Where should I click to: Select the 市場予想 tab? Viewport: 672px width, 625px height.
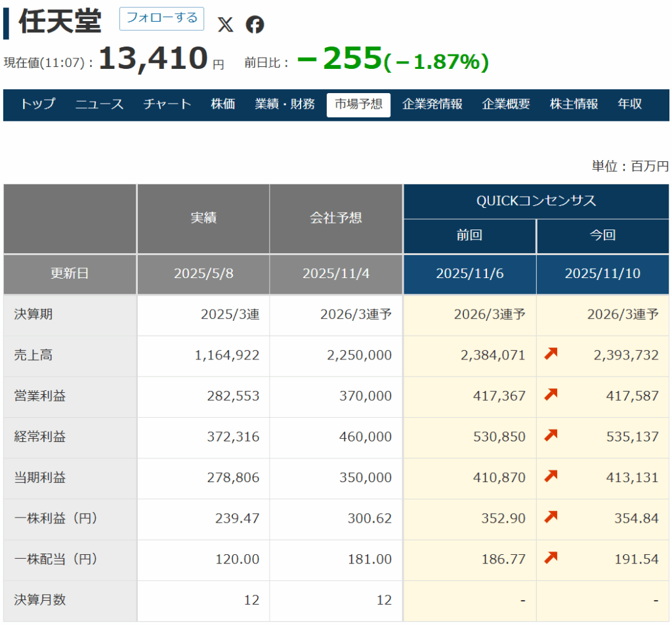coord(358,104)
